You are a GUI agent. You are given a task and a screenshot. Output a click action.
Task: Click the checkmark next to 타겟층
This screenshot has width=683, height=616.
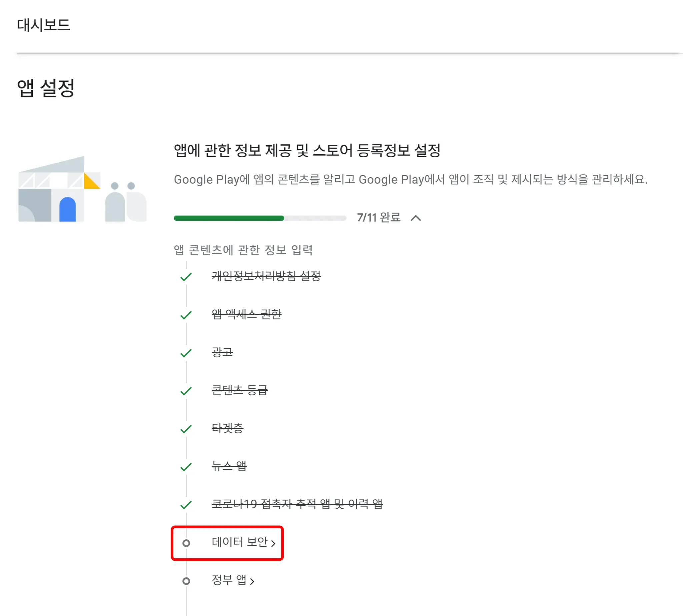click(x=186, y=429)
